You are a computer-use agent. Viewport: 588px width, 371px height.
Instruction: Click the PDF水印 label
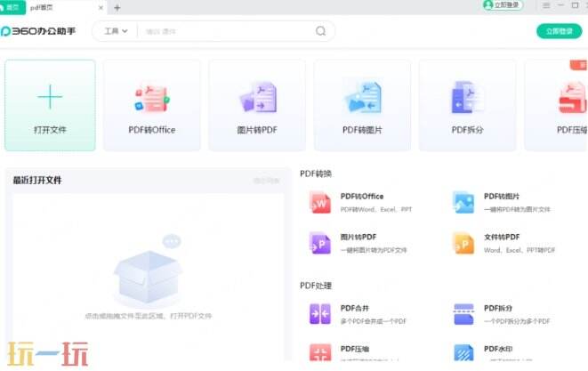(498, 349)
